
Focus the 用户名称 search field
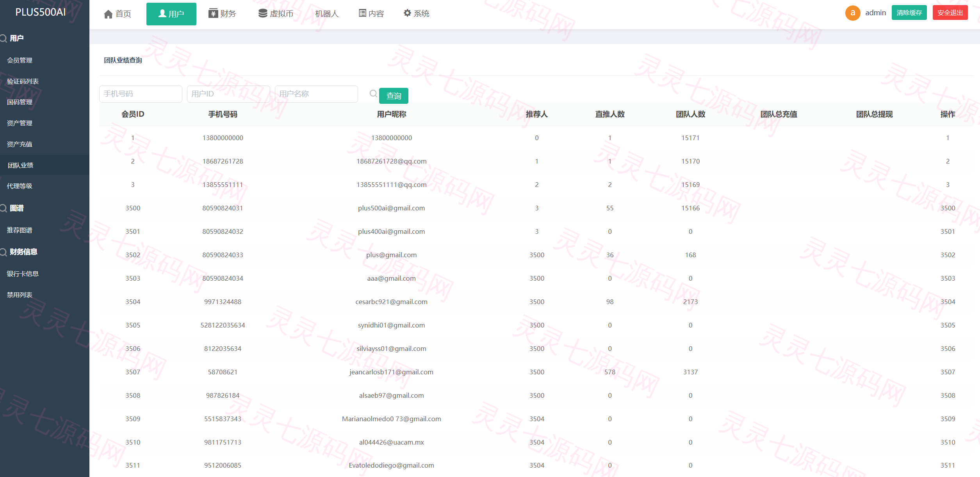316,94
